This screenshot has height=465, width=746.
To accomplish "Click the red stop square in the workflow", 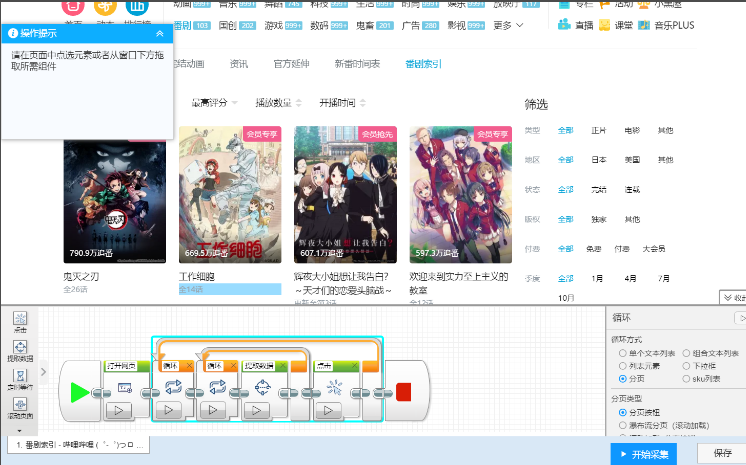I will pyautogui.click(x=403, y=392).
